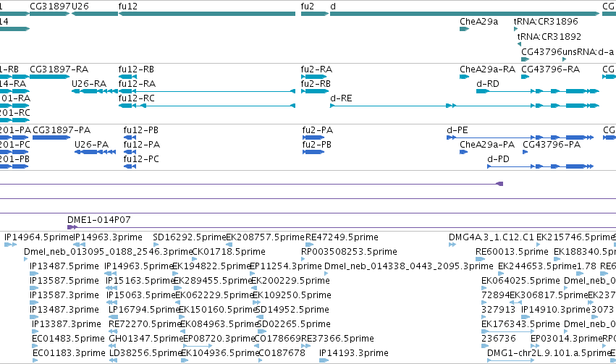Select the fu12-PA protein label

point(142,145)
